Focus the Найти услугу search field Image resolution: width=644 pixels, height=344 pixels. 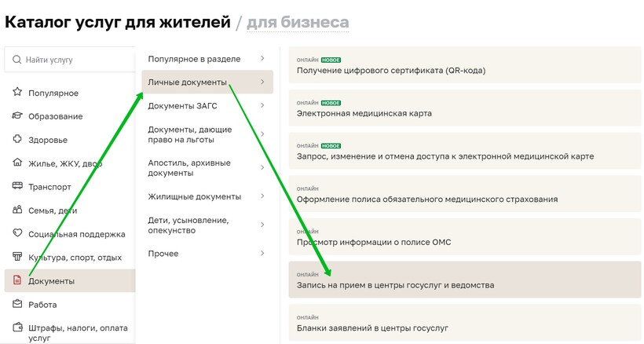[70, 60]
